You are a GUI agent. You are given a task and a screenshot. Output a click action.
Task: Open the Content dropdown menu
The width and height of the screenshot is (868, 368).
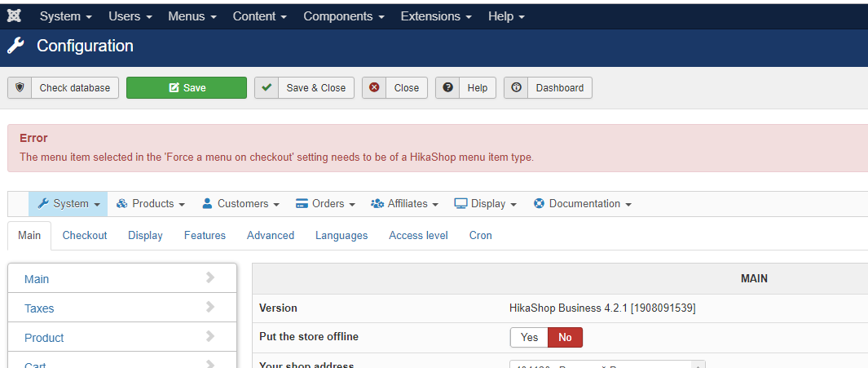coord(260,16)
